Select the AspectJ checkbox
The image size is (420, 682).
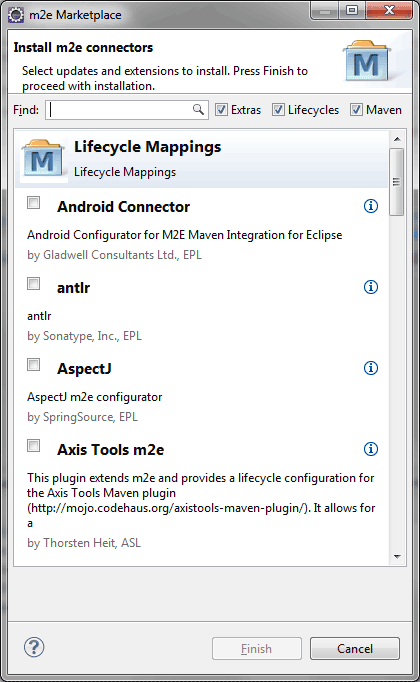(33, 364)
